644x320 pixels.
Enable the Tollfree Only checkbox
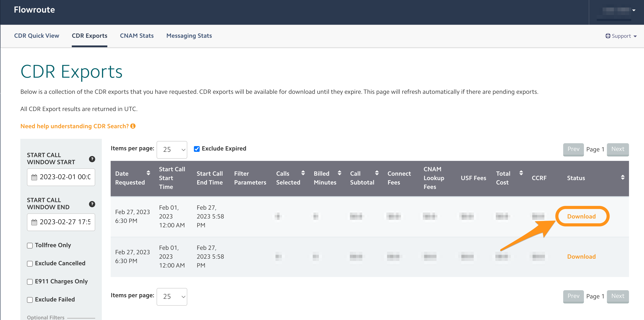click(x=30, y=246)
